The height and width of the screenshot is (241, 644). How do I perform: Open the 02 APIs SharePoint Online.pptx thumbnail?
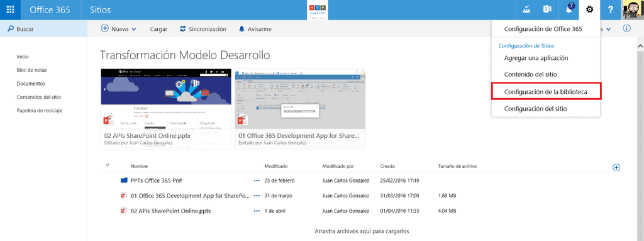[166, 109]
